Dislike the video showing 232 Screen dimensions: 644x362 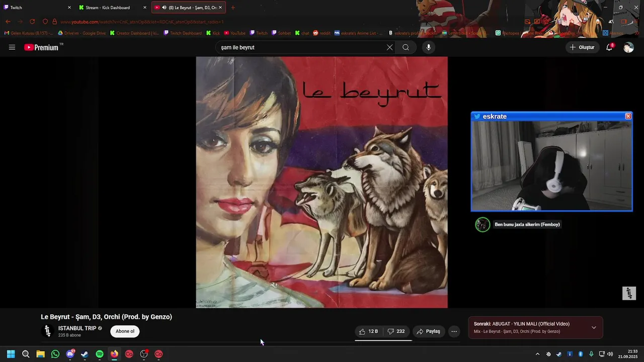click(396, 331)
